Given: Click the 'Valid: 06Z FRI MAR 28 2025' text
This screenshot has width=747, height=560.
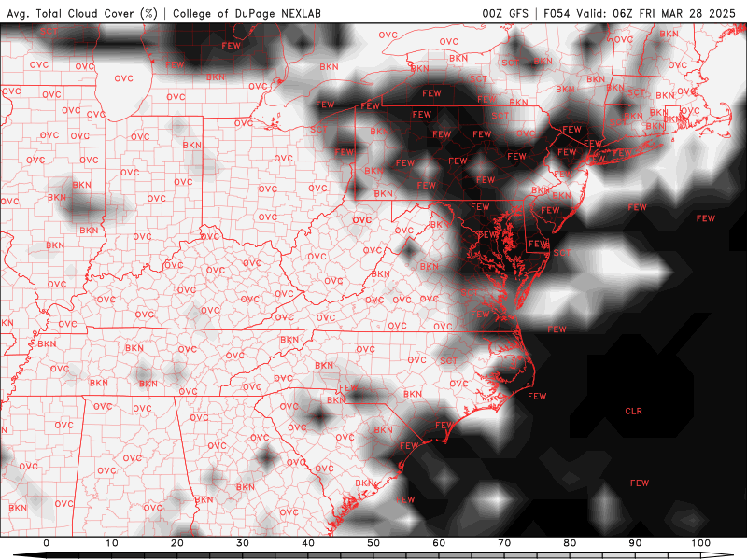Looking at the screenshot, I should tap(656, 13).
